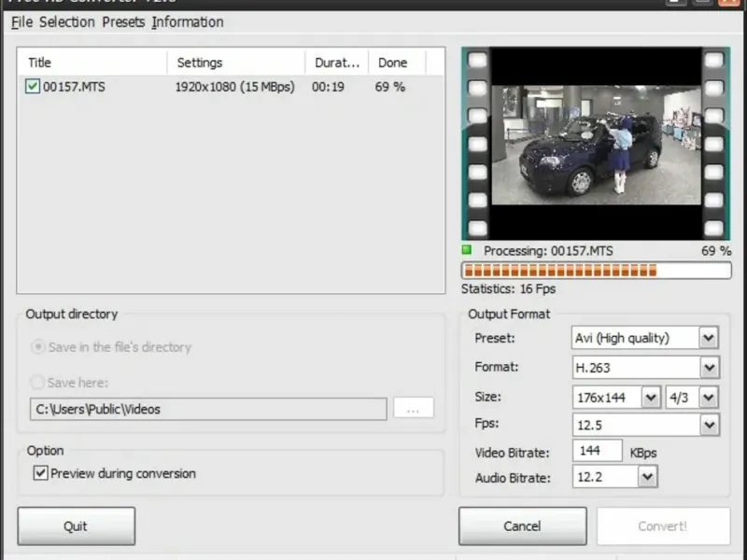Image resolution: width=747 pixels, height=560 pixels.
Task: Click the video preview thumbnail
Action: [x=596, y=144]
